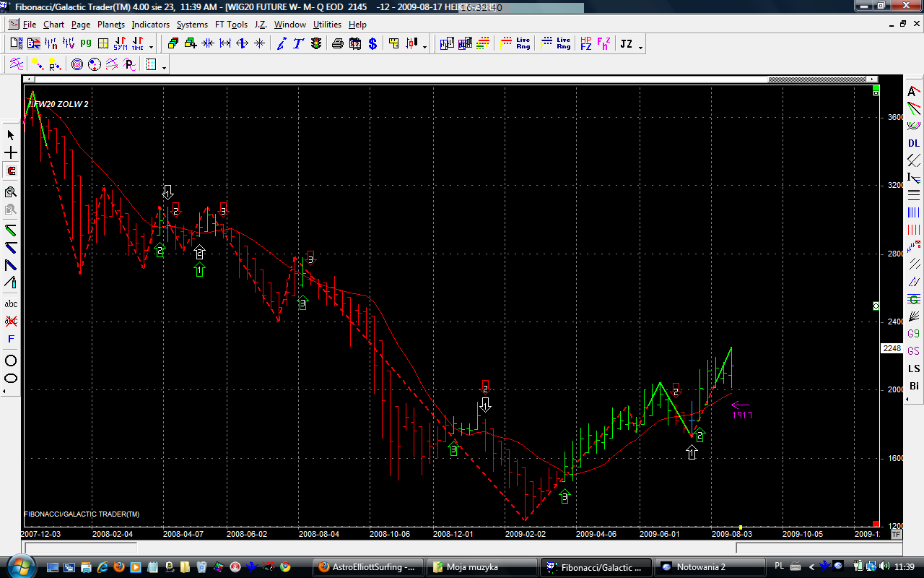Select the abc text tool
The image size is (924, 578).
point(11,303)
